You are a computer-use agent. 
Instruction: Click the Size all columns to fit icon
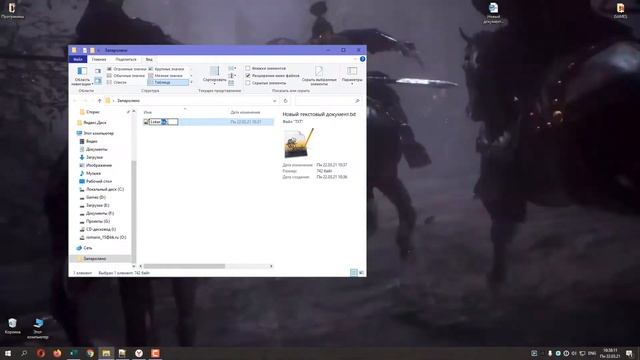pos(231,83)
